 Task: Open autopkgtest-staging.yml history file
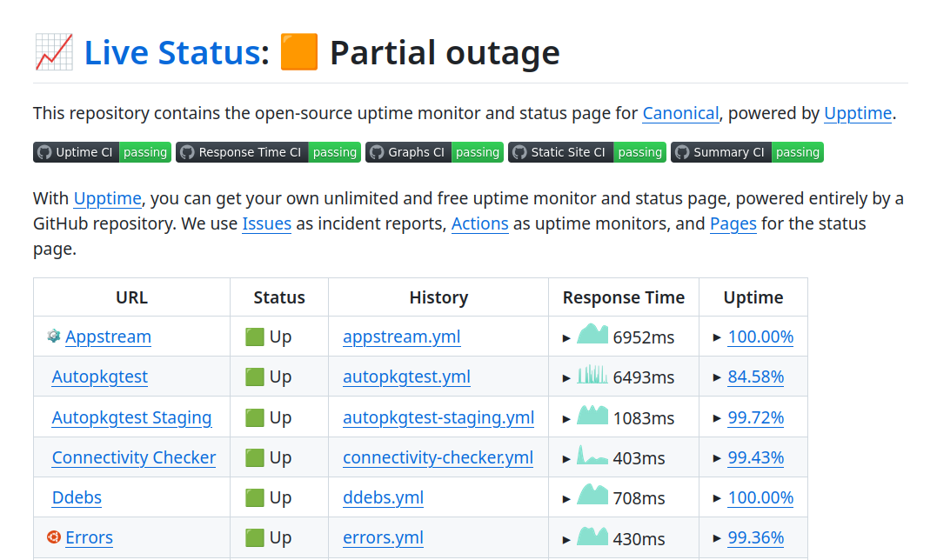(438, 417)
